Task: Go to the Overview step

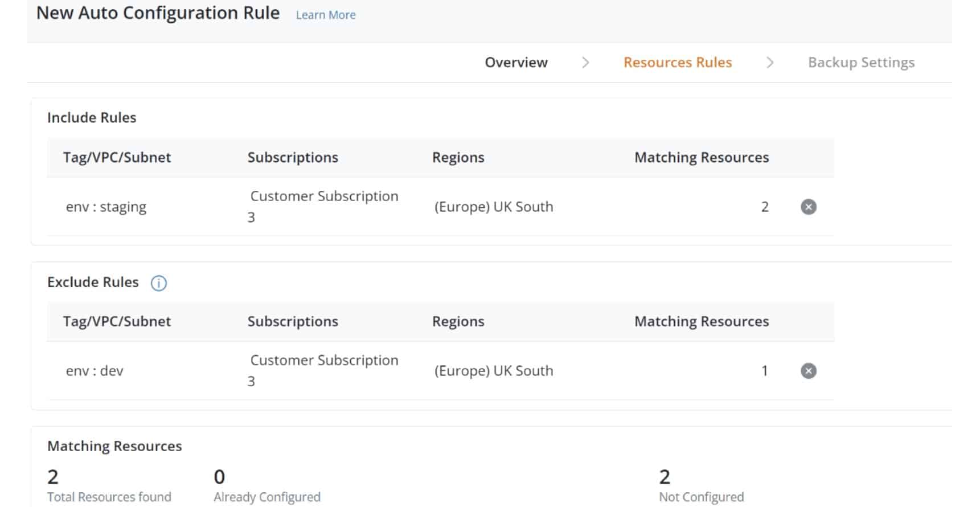Action: tap(516, 62)
